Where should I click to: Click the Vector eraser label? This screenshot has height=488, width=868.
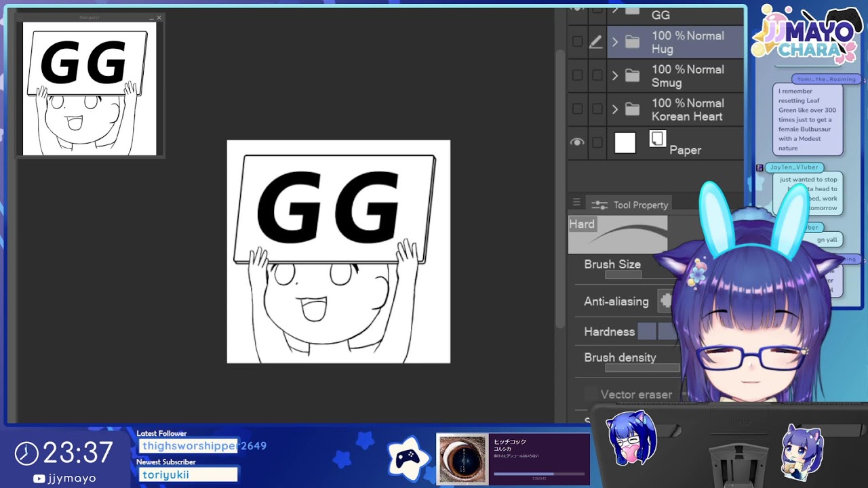tap(636, 394)
